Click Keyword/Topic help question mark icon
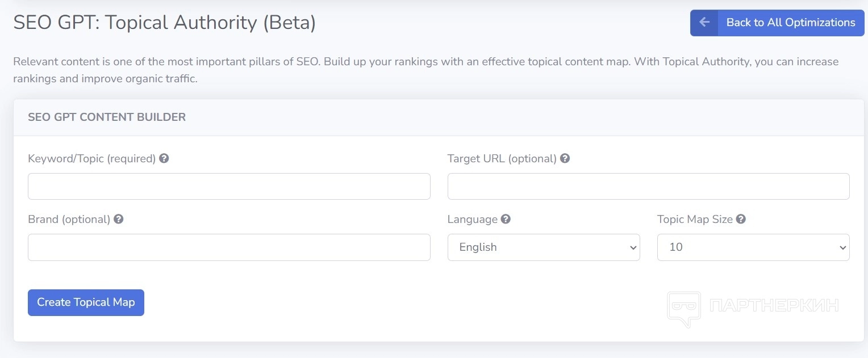Screen dimensions: 868x358 [164, 158]
